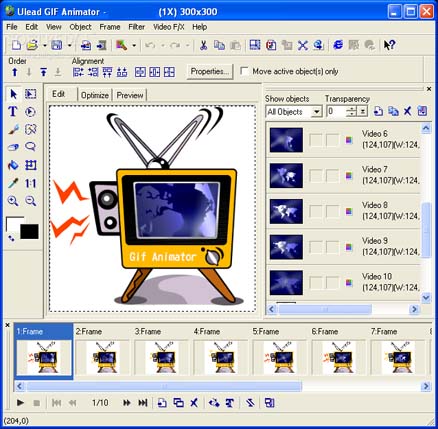Select the Text tool

click(13, 112)
